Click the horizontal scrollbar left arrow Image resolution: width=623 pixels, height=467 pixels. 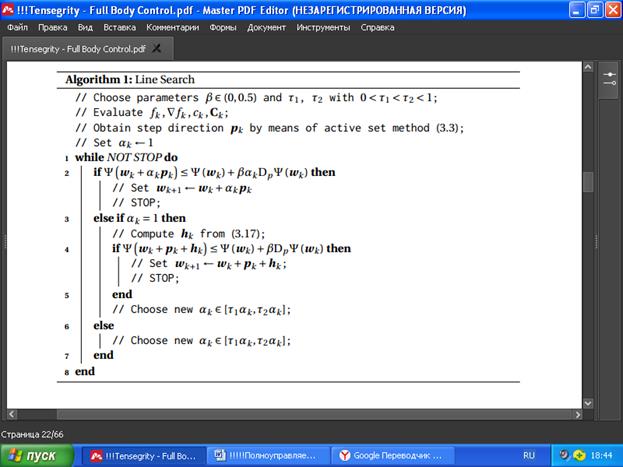[x=12, y=415]
